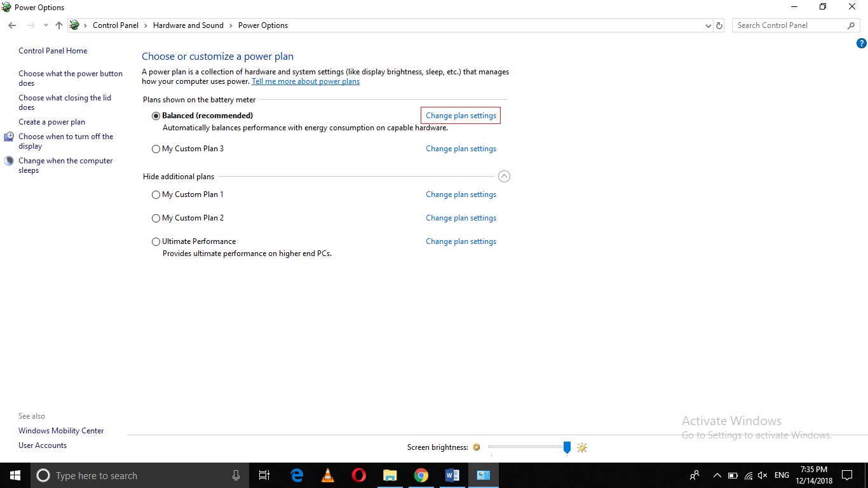Select the Balanced (recommended) power plan
The width and height of the screenshot is (868, 488).
tap(156, 116)
